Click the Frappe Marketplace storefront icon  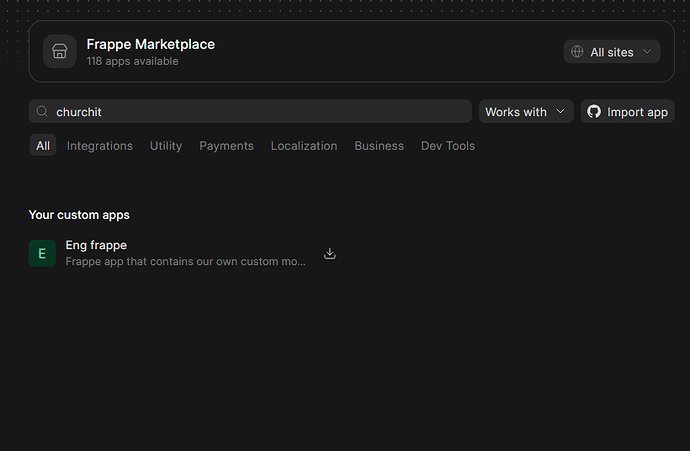[60, 51]
